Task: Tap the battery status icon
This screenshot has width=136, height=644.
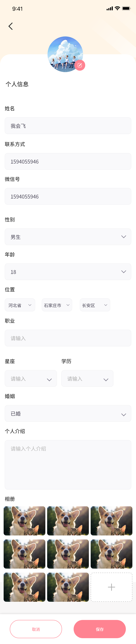Action: point(126,8)
